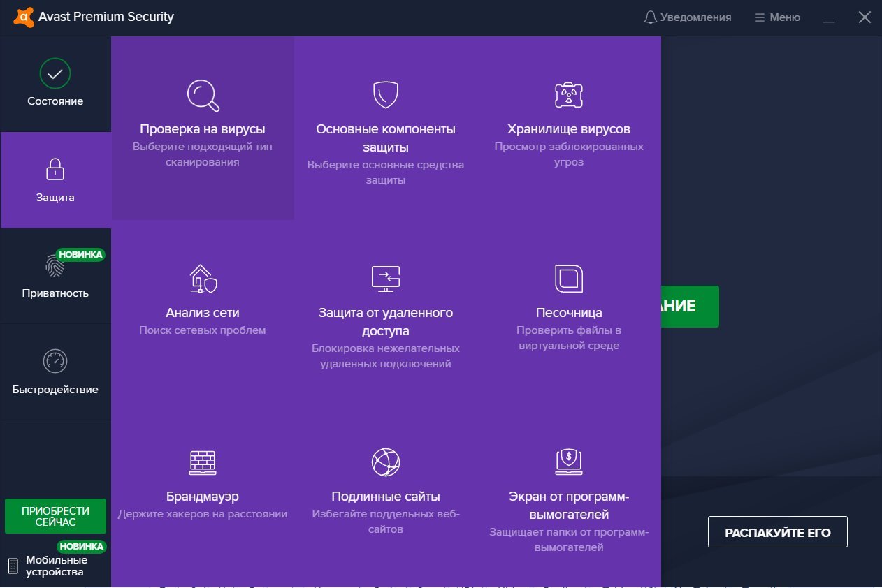Click the Avast logo icon in title bar
Viewport: 882px width, 588px height.
(x=22, y=17)
